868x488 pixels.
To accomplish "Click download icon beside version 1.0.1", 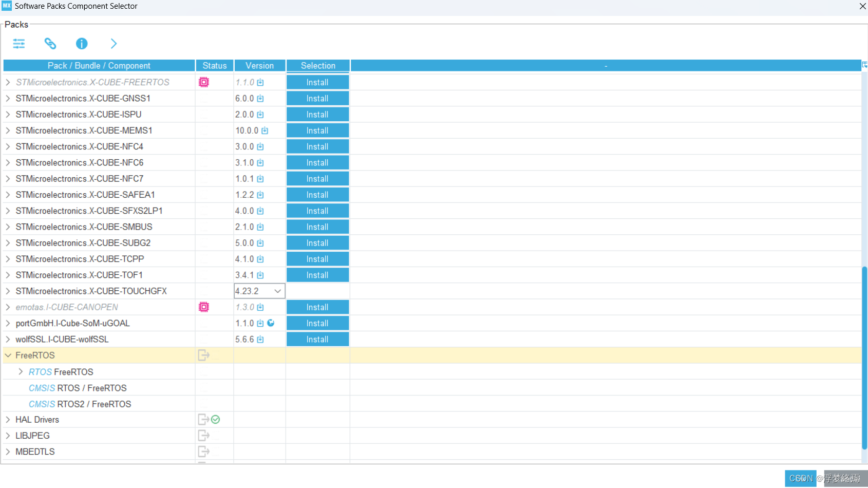I will [x=260, y=179].
